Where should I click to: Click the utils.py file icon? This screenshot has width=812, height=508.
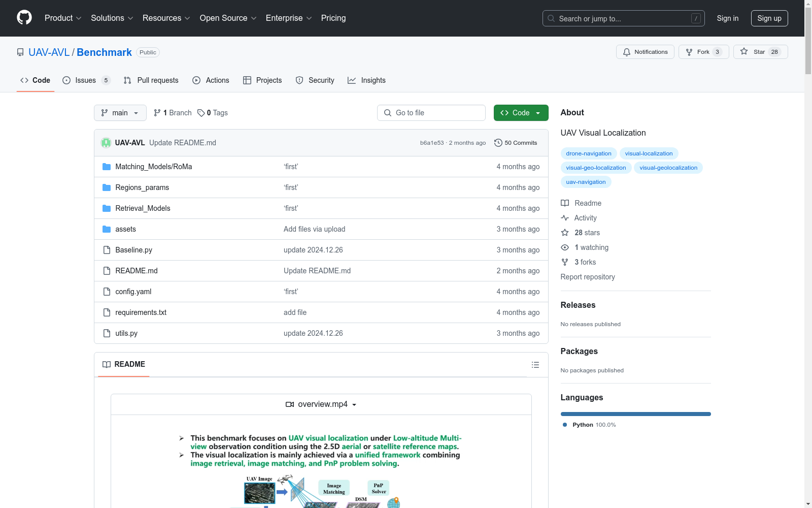pyautogui.click(x=107, y=333)
